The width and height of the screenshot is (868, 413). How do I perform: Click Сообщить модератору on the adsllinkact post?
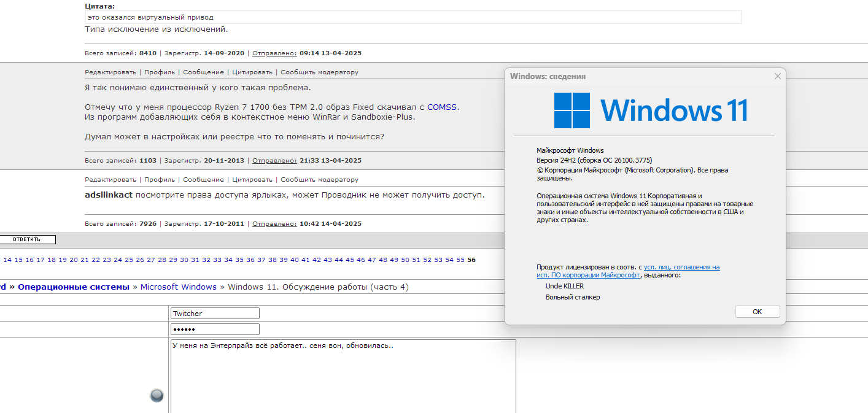coord(320,180)
